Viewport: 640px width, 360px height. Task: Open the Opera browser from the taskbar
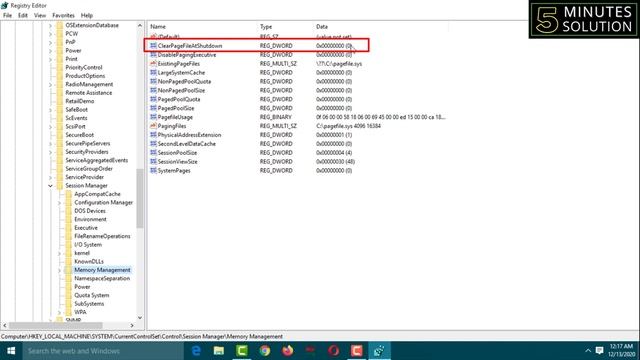[333, 351]
